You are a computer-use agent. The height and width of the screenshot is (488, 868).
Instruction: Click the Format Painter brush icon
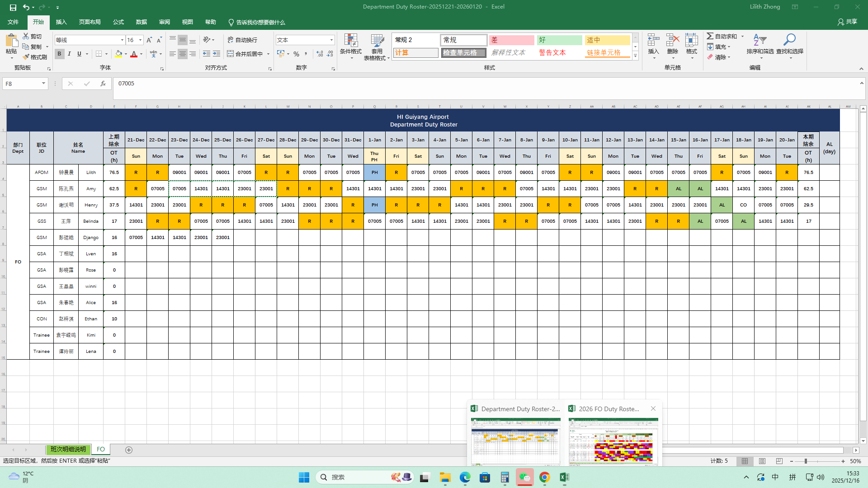pos(26,57)
